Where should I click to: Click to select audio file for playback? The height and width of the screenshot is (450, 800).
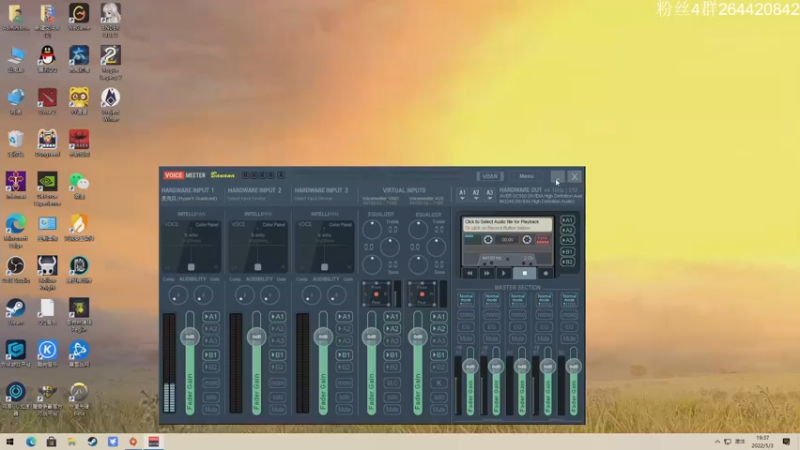pyautogui.click(x=507, y=224)
